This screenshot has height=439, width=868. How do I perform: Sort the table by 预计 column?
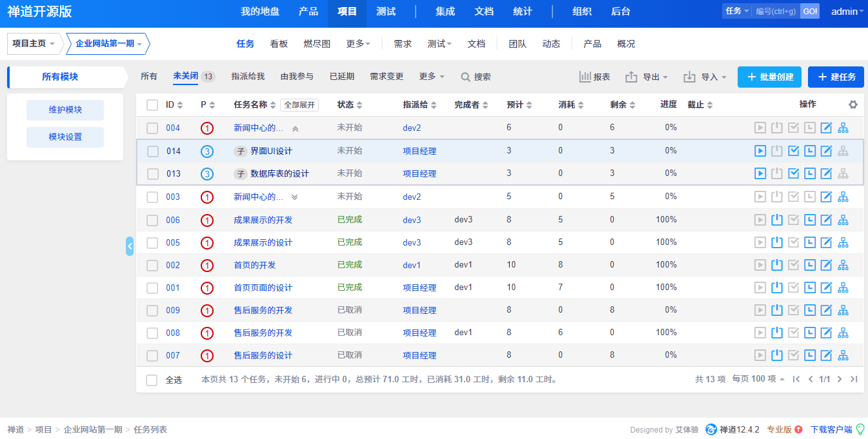tap(520, 104)
